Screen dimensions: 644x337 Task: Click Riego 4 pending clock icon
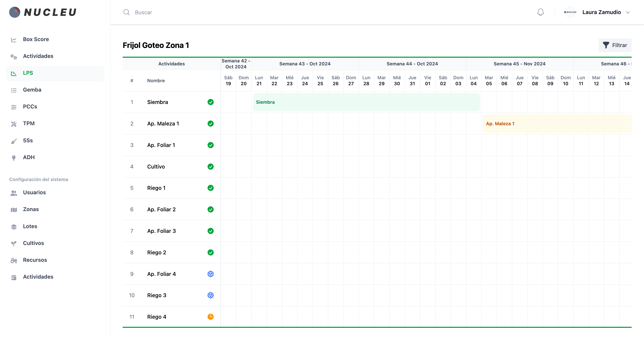210,317
